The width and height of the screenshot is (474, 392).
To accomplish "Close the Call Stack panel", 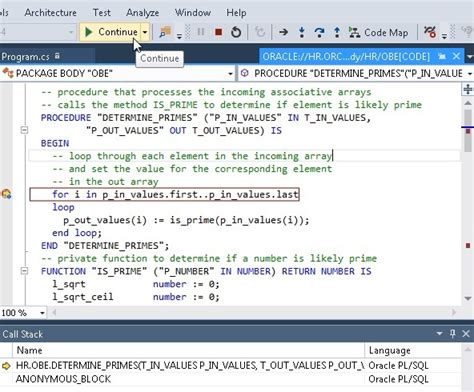I will [466, 333].
